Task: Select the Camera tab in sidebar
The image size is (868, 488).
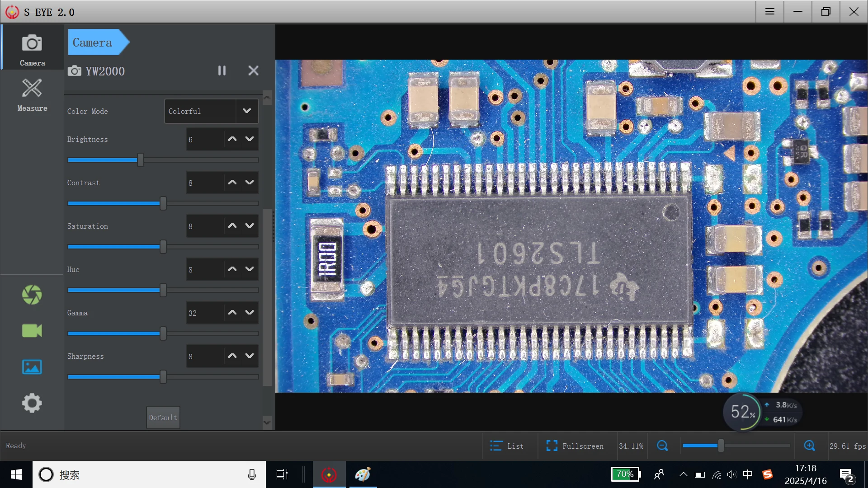Action: 32,49
